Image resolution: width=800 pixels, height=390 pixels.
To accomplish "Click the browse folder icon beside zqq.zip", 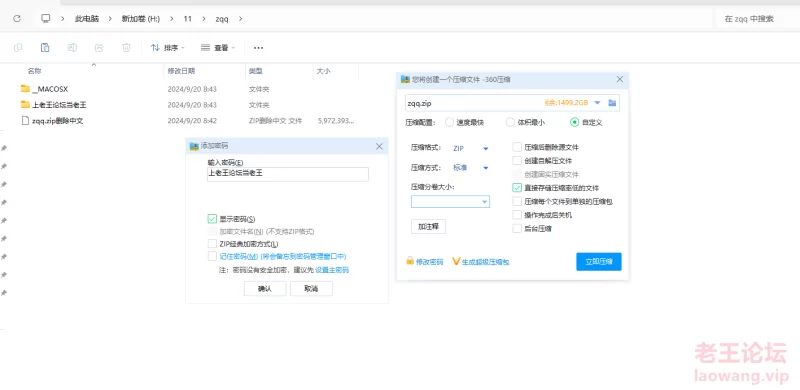I will pos(612,103).
